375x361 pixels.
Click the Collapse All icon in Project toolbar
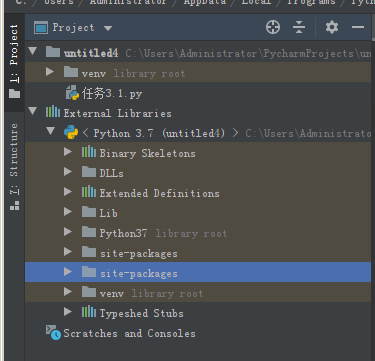point(299,27)
